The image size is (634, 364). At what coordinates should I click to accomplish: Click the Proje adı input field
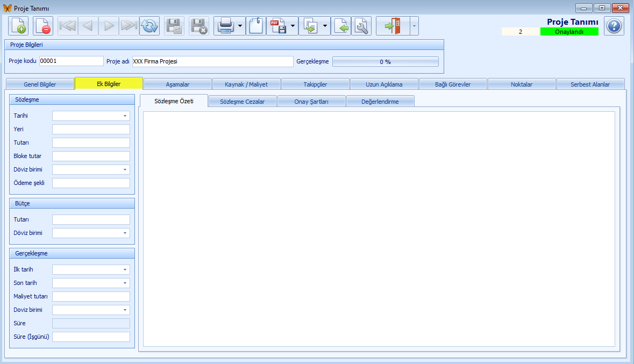[212, 61]
